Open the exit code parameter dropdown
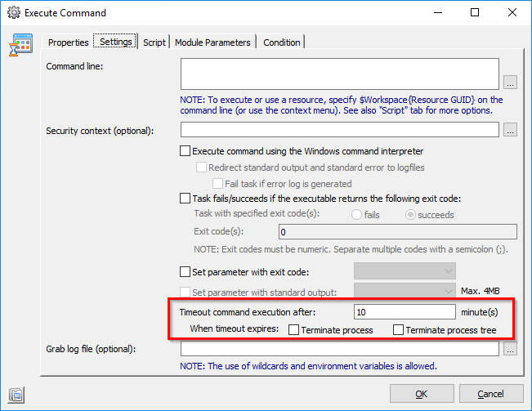The width and height of the screenshot is (532, 411). [x=405, y=271]
